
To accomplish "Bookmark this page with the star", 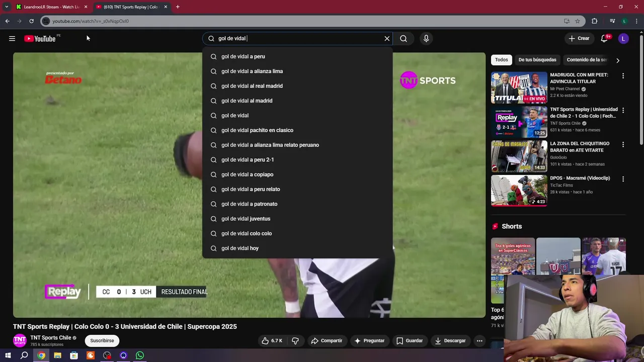I will [x=578, y=21].
